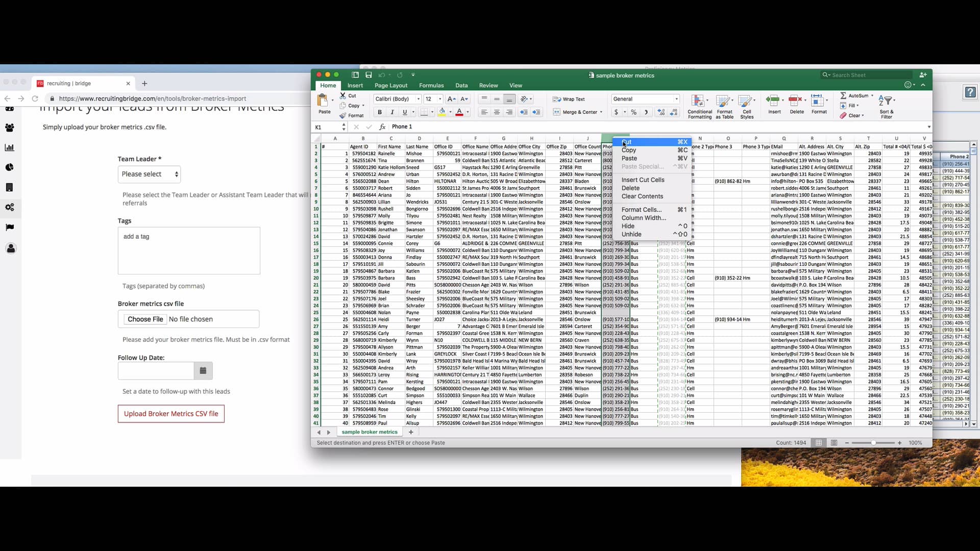The image size is (980, 551).
Task: Expand the fill color dropdown arrow
Action: [x=450, y=112]
